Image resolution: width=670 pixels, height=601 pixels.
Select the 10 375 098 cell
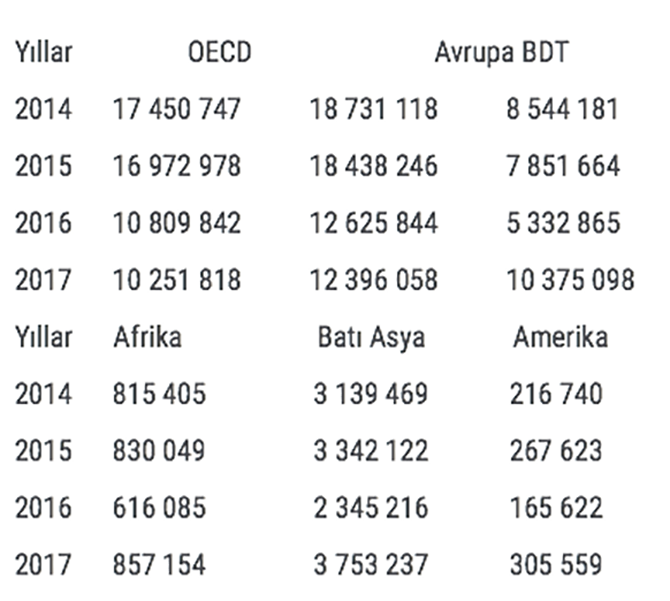[x=569, y=280]
